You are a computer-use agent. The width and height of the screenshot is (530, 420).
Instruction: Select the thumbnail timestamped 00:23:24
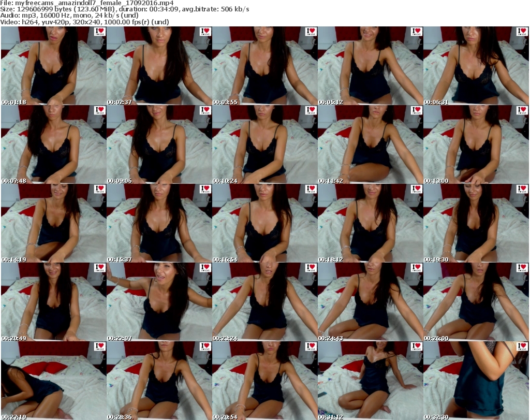pyautogui.click(x=264, y=302)
